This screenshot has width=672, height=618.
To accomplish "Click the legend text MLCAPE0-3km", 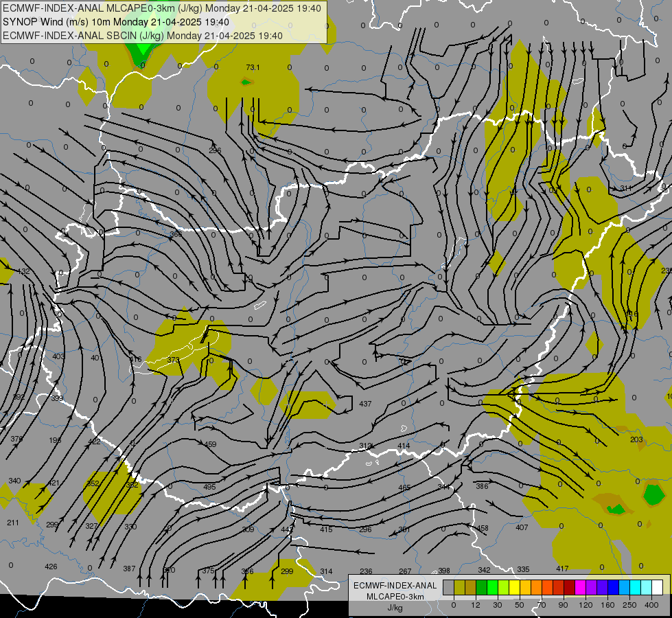I will click(395, 597).
